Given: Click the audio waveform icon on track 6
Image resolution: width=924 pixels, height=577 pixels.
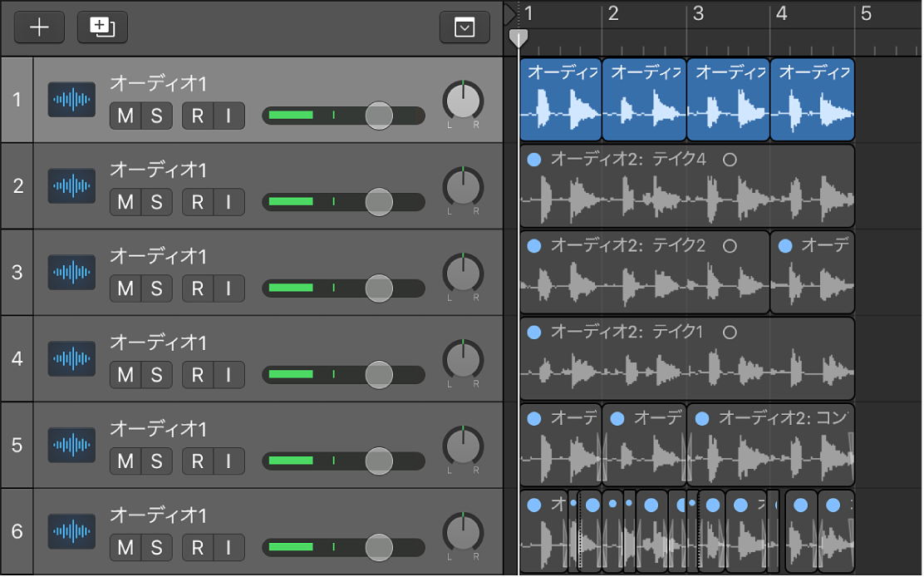Looking at the screenshot, I should tap(71, 532).
